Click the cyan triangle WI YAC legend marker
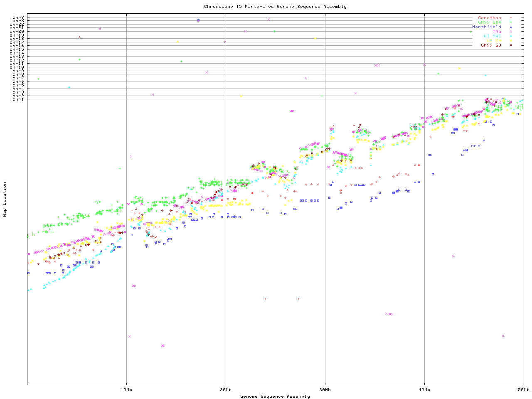The height and width of the screenshot is (399, 532). click(511, 36)
